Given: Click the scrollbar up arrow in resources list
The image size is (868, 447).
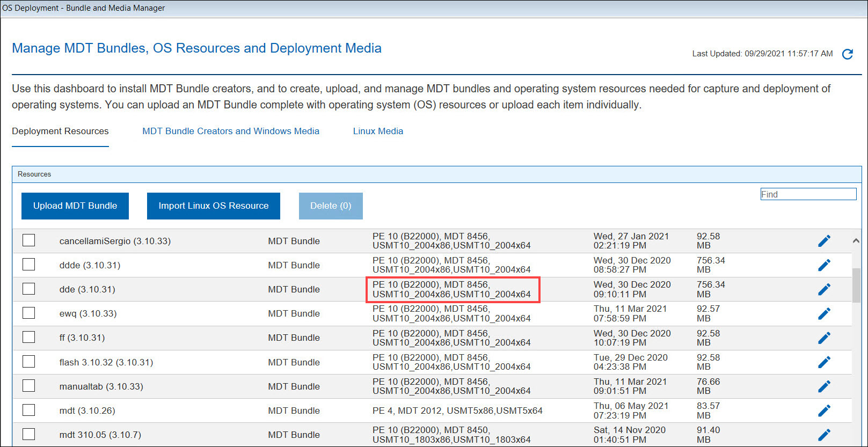Looking at the screenshot, I should pos(856,241).
